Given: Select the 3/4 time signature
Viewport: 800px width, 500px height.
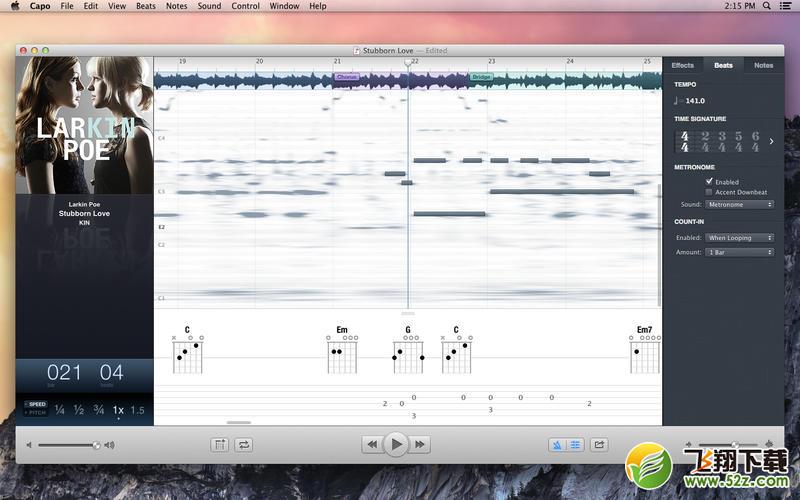Looking at the screenshot, I should pos(721,141).
